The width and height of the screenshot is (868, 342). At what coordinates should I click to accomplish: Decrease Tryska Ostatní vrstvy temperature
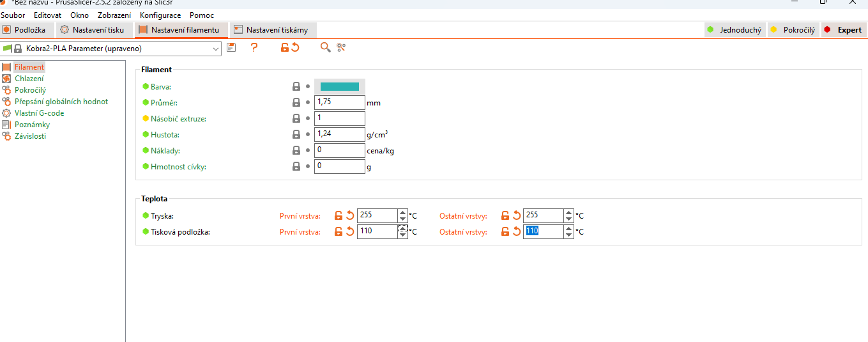(568, 219)
